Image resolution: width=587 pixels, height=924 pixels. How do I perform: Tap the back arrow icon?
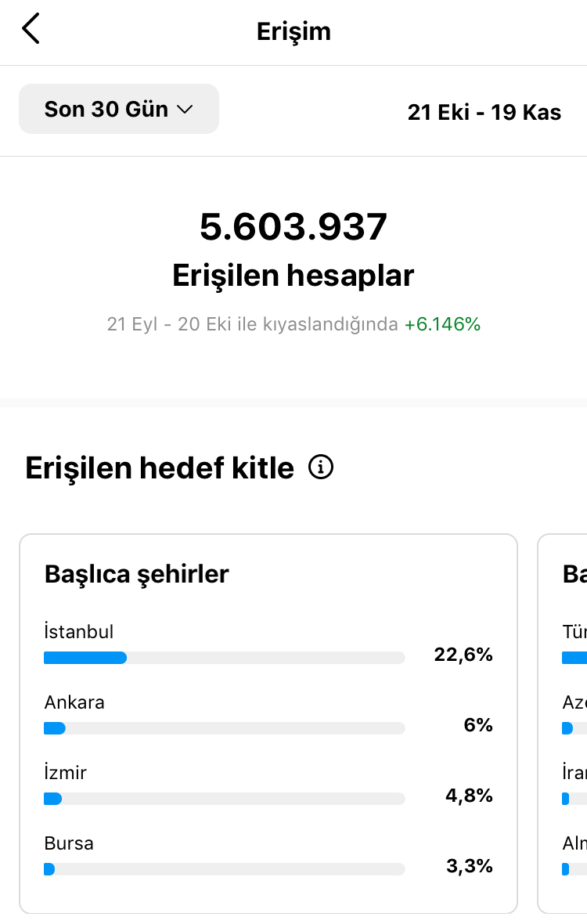coord(31,28)
